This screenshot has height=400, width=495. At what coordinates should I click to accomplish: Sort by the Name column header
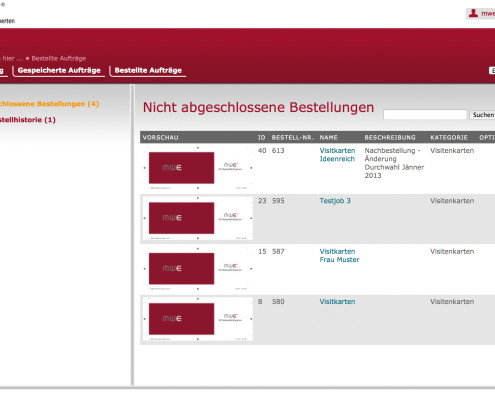(x=329, y=137)
